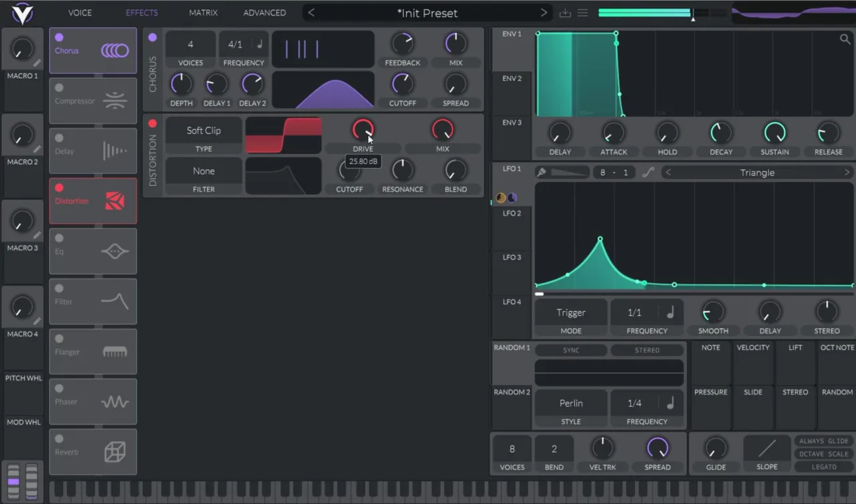Click the Eq effect icon
Viewport: 856px width, 504px height.
click(114, 251)
